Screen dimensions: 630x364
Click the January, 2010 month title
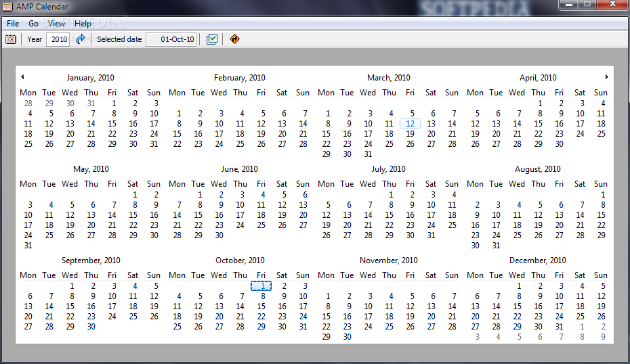(90, 77)
